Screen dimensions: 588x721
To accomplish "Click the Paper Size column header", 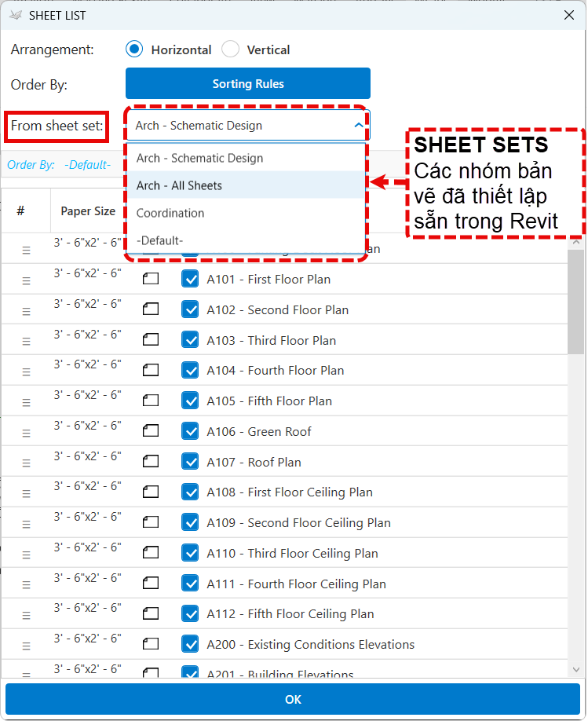I will (x=88, y=211).
